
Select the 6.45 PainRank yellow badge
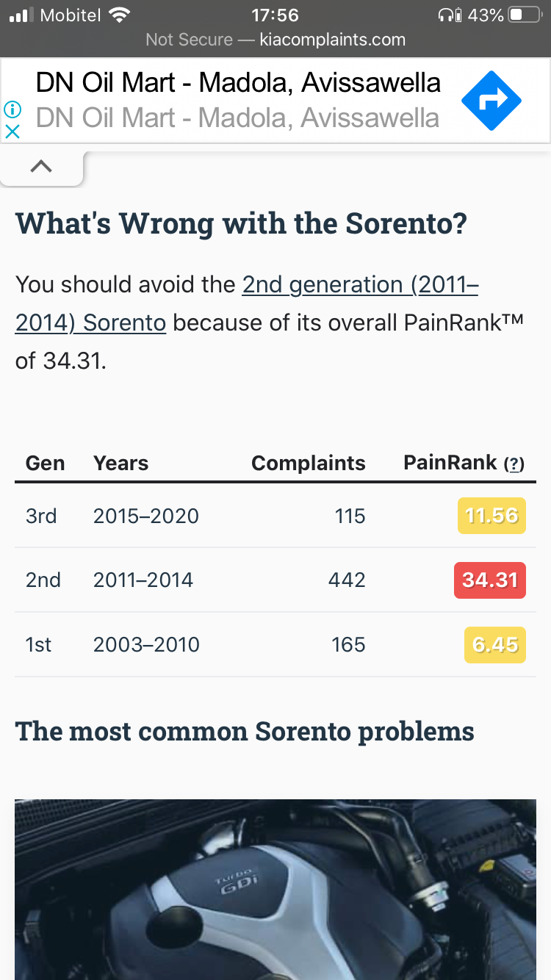[x=495, y=645]
